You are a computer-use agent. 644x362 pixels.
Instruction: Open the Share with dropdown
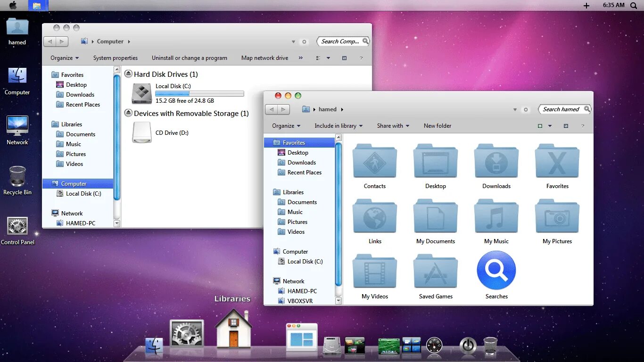point(393,126)
